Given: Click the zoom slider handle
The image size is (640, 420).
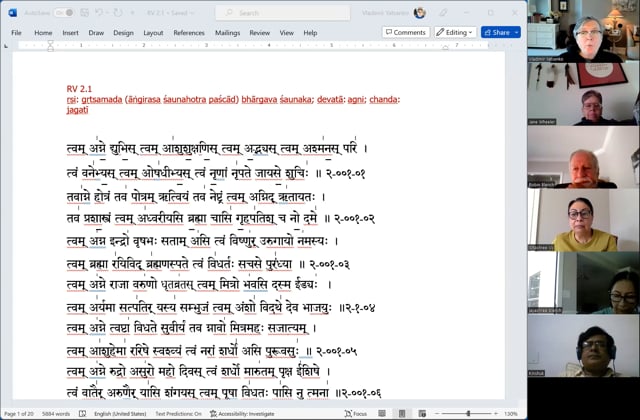Looking at the screenshot, I should (x=468, y=413).
